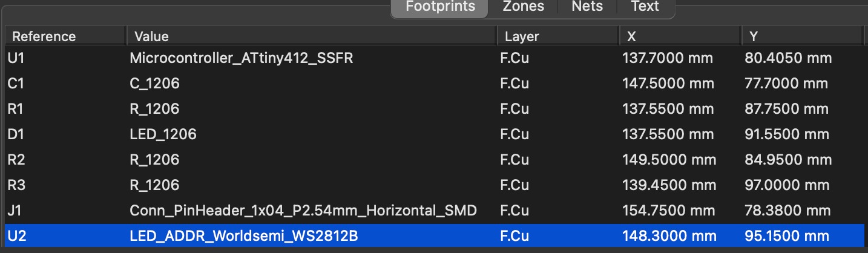The image size is (868, 253).
Task: Open the Zones tab
Action: pos(523,7)
